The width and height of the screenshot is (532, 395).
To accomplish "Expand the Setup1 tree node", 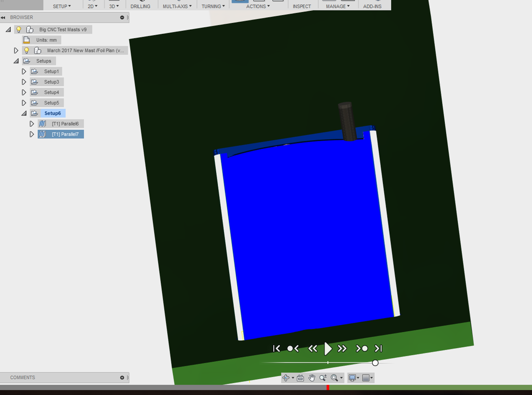I will [x=24, y=72].
